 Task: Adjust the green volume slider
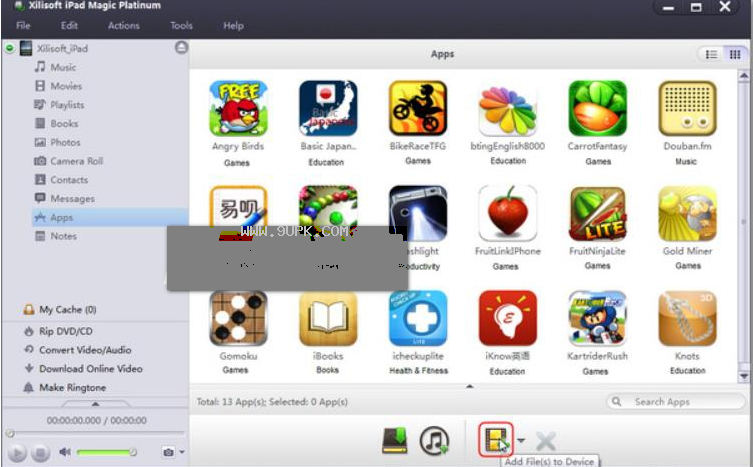tap(106, 452)
